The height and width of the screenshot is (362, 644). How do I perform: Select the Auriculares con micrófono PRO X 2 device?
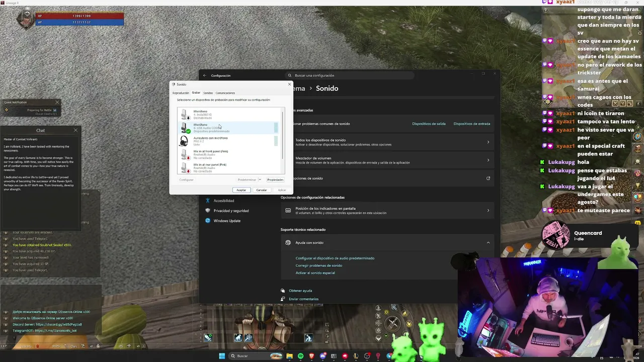coord(229,141)
